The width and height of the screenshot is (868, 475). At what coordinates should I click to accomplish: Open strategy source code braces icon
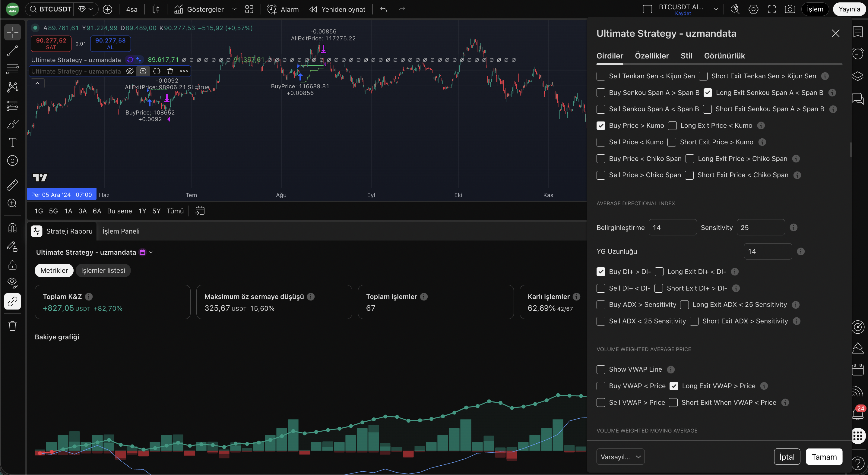click(157, 71)
